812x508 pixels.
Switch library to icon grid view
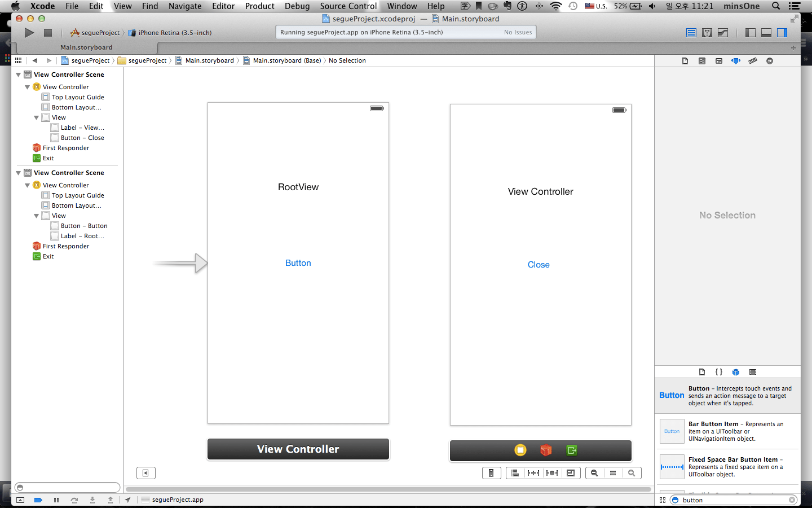click(663, 500)
